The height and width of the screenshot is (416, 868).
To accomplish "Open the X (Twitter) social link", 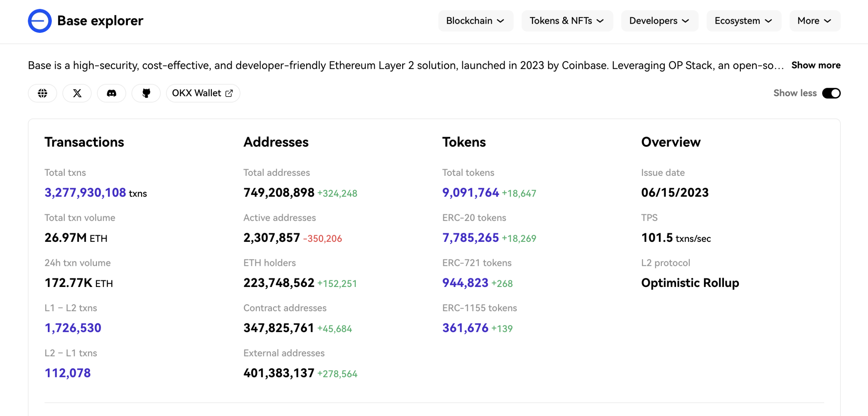I will [x=77, y=93].
